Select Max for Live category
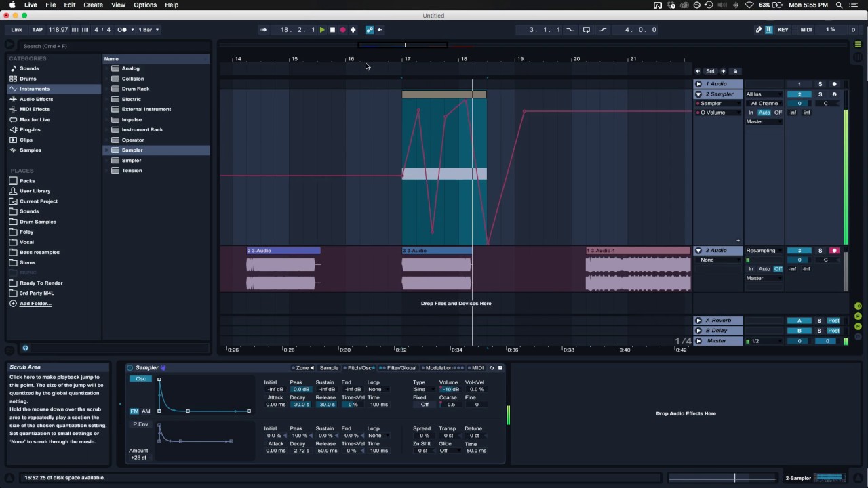Viewport: 868px width, 488px height. (35, 119)
